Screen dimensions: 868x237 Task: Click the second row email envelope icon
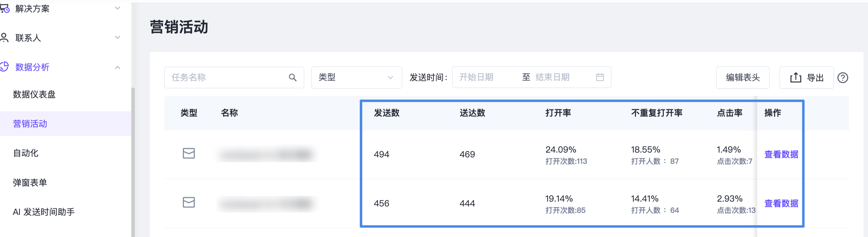pos(189,203)
